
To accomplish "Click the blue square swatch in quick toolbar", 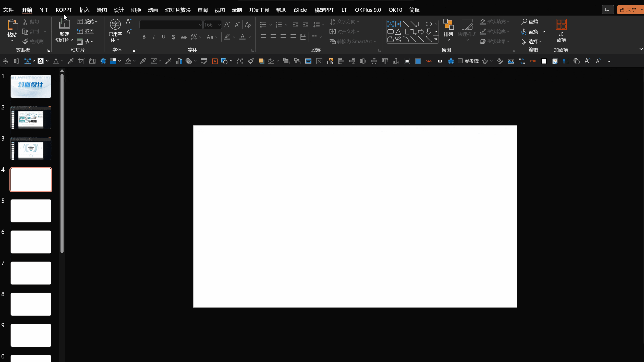I will point(418,61).
